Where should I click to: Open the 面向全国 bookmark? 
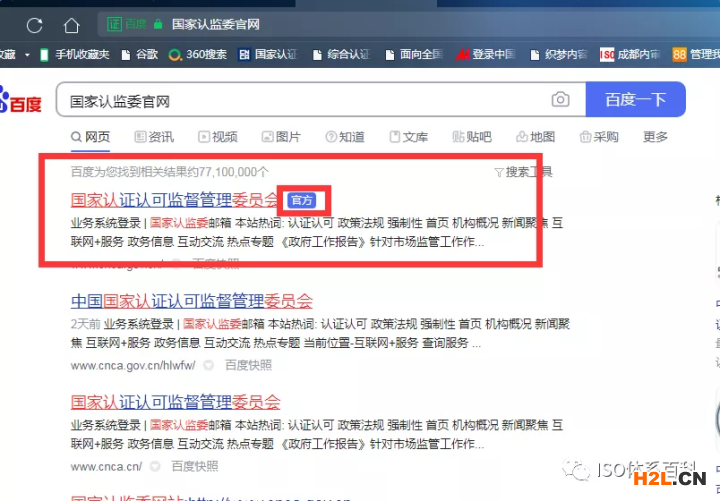tap(413, 55)
